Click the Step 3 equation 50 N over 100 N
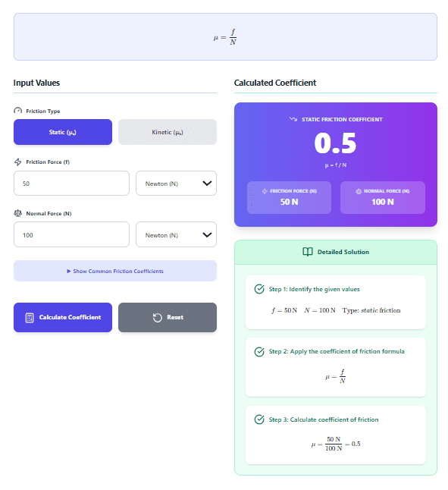 click(x=336, y=444)
